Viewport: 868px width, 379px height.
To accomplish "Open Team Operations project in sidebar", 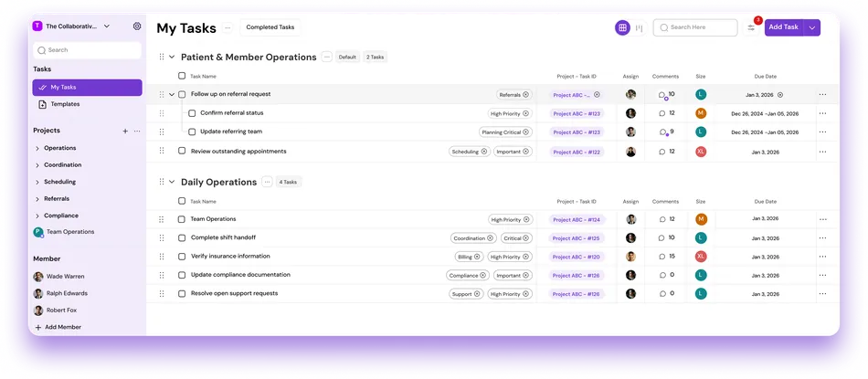I will coord(64,232).
